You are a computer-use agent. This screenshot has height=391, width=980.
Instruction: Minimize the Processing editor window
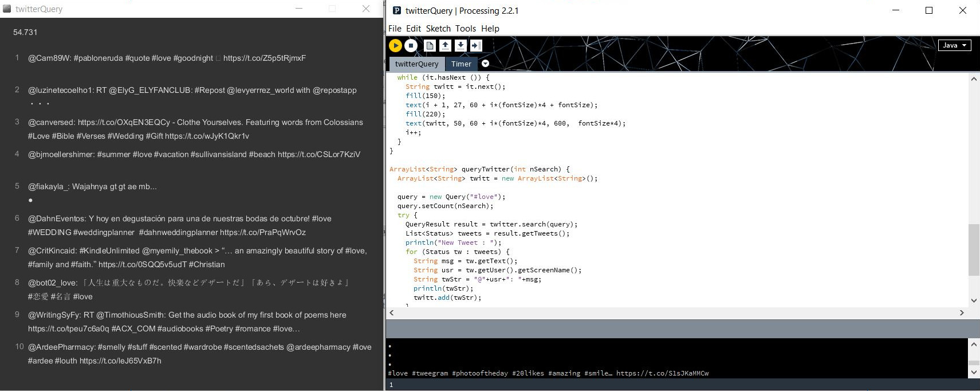coord(896,10)
